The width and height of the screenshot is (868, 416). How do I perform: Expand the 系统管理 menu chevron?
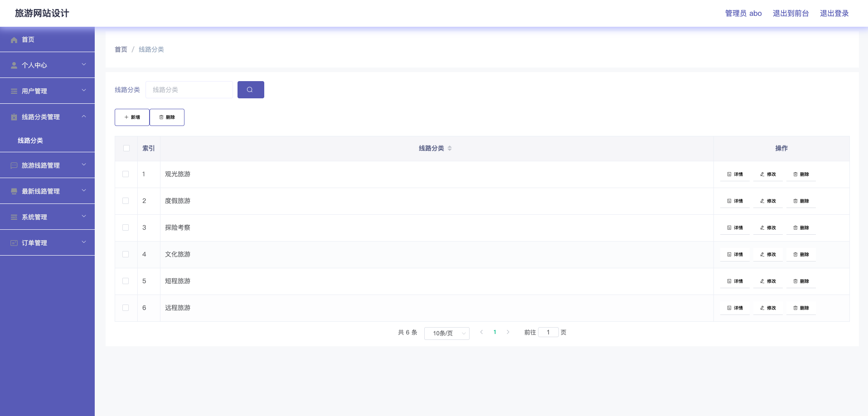tap(84, 216)
